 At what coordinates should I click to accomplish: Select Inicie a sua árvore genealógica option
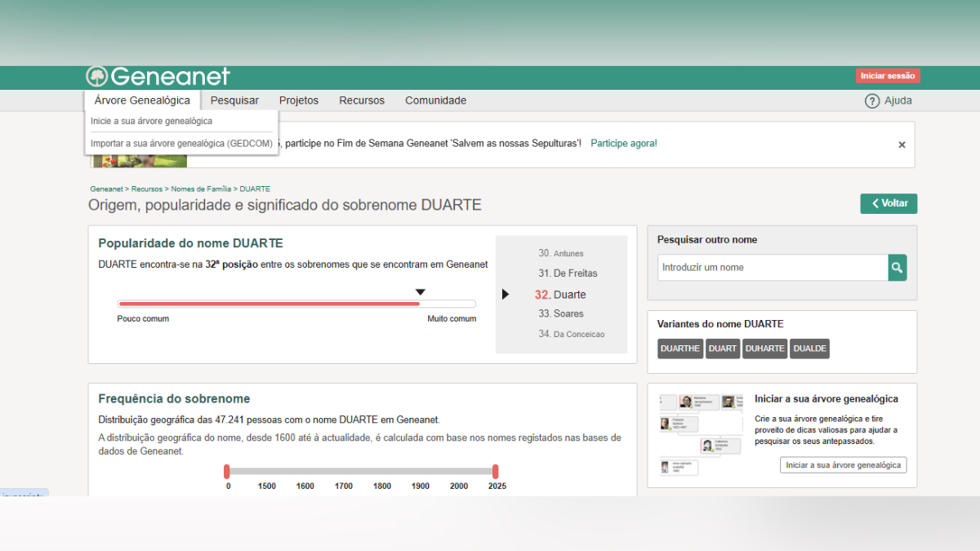point(151,121)
